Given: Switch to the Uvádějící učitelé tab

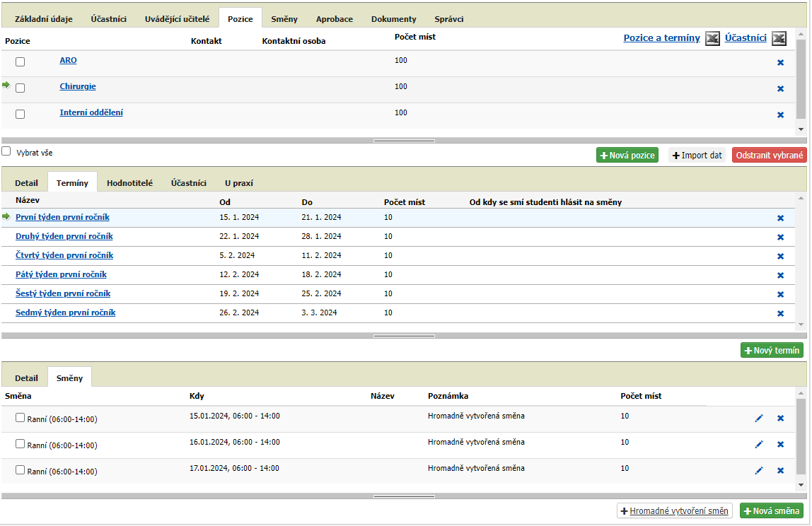Looking at the screenshot, I should coord(177,19).
